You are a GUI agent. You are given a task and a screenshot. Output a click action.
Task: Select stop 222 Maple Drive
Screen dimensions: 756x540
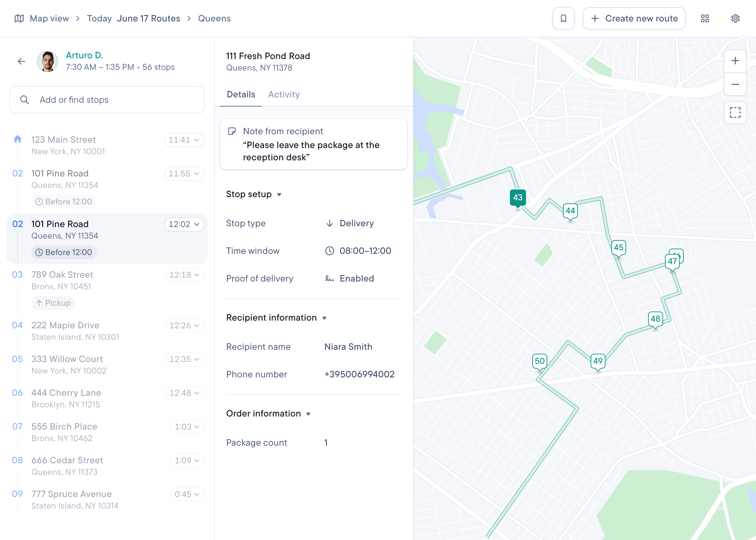point(107,331)
